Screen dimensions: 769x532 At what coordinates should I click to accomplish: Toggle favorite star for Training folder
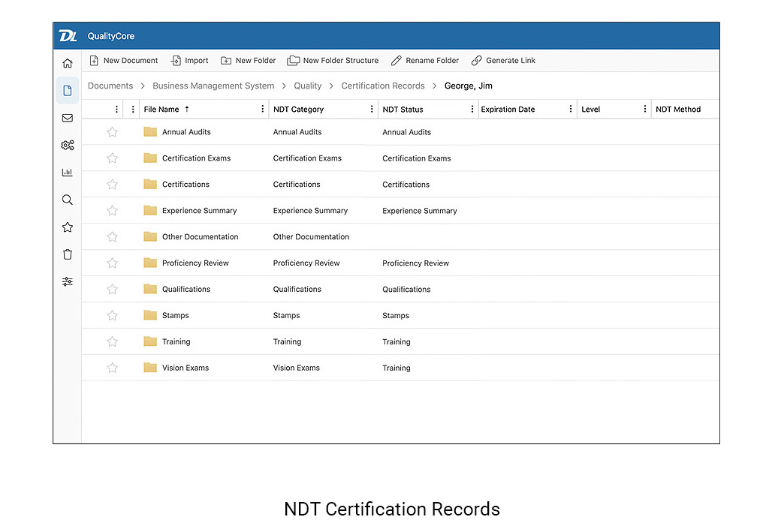(x=113, y=342)
